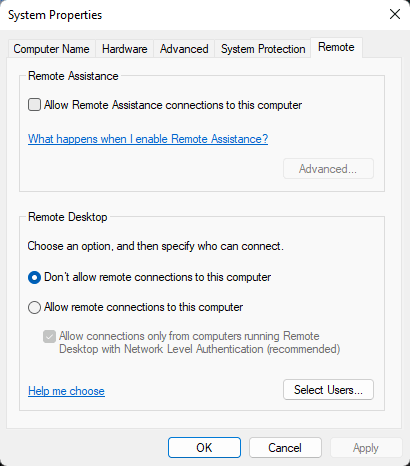410x466 pixels.
Task: Click the Select Users... button
Action: coord(328,389)
